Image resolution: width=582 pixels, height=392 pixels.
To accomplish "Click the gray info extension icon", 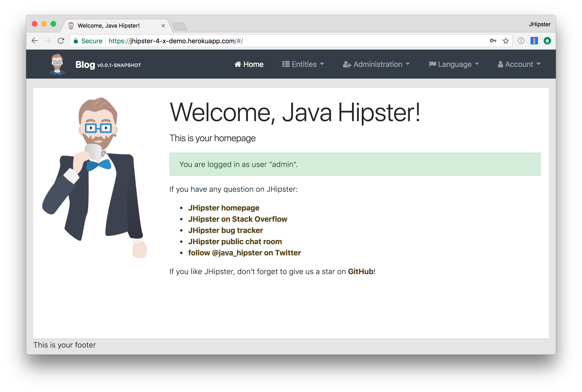I will pyautogui.click(x=521, y=41).
